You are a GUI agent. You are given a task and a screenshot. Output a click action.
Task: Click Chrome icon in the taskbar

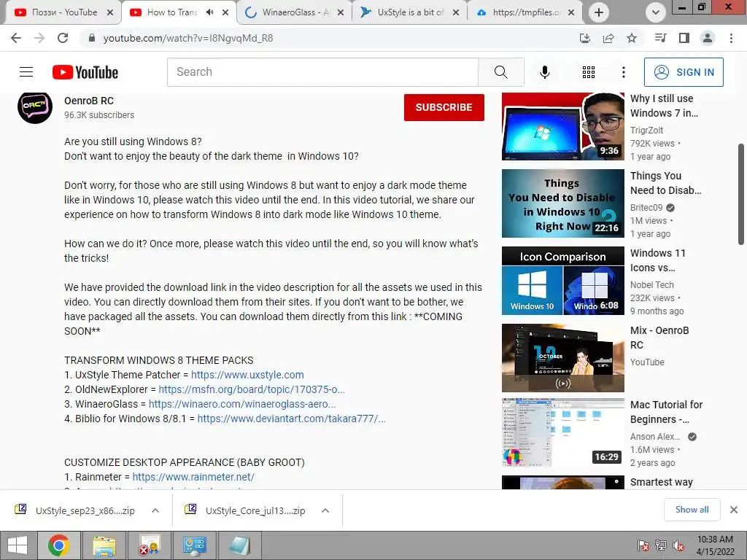coord(58,545)
